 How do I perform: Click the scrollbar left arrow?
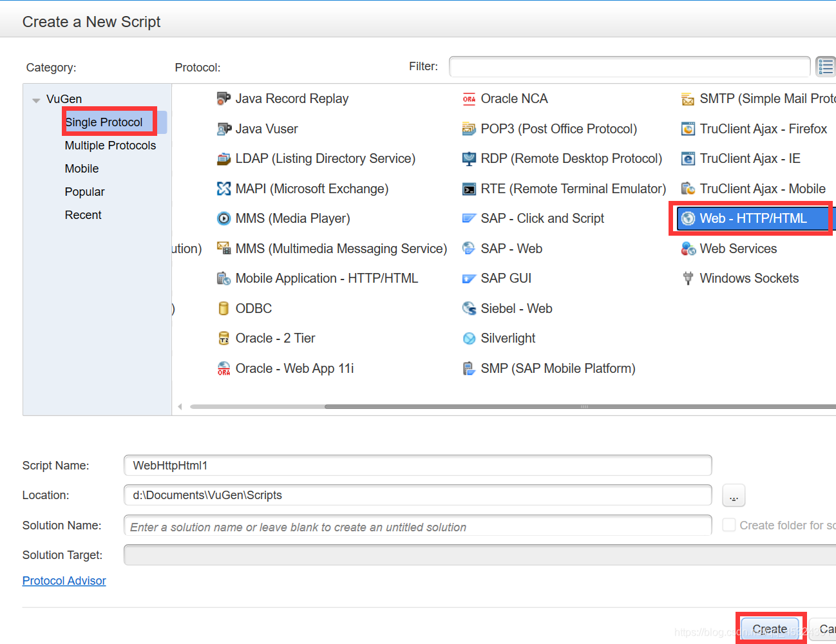(180, 406)
